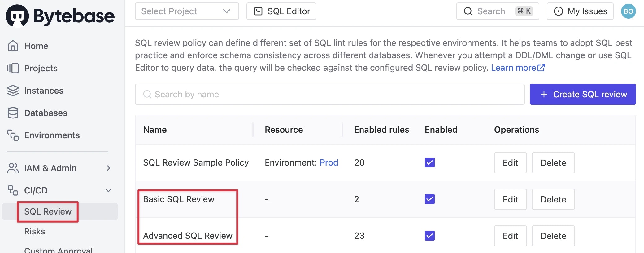
Task: Click the magnifier icon in Search by name
Action: tap(147, 94)
